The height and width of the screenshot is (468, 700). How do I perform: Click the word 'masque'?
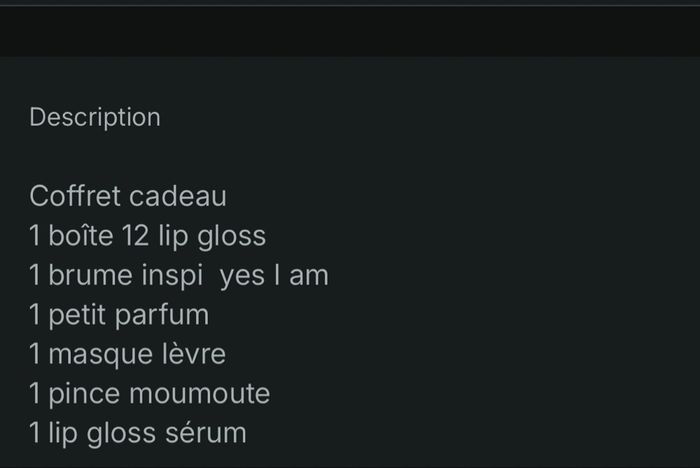click(94, 354)
